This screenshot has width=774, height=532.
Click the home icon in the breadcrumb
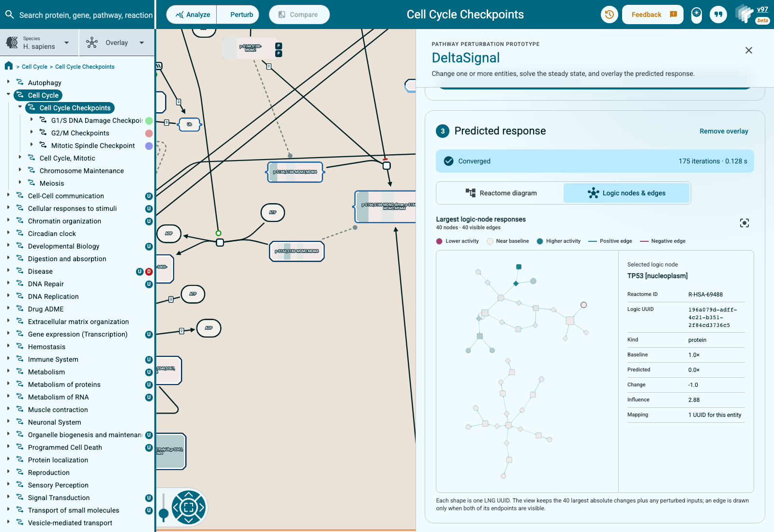9,66
